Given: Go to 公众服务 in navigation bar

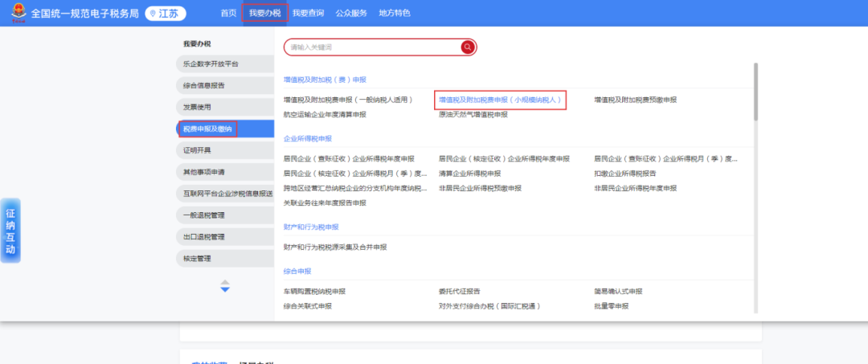Looking at the screenshot, I should [350, 14].
